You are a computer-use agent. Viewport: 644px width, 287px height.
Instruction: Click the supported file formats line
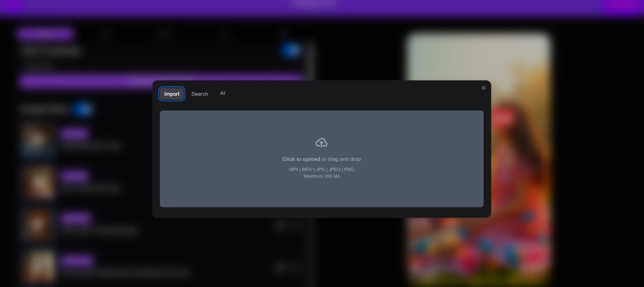(x=321, y=169)
